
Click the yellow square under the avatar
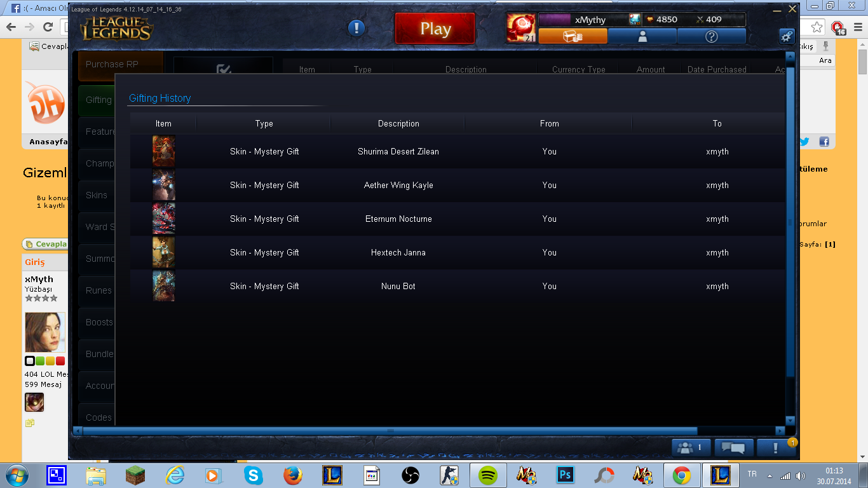click(x=50, y=361)
